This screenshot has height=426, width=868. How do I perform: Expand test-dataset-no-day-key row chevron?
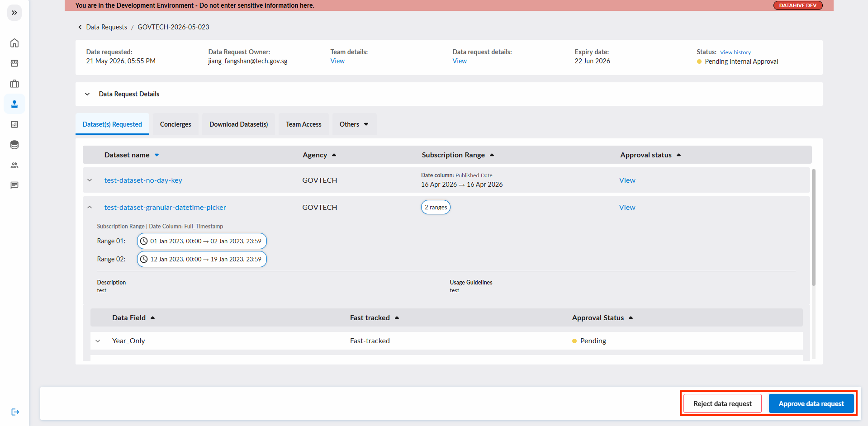point(90,180)
